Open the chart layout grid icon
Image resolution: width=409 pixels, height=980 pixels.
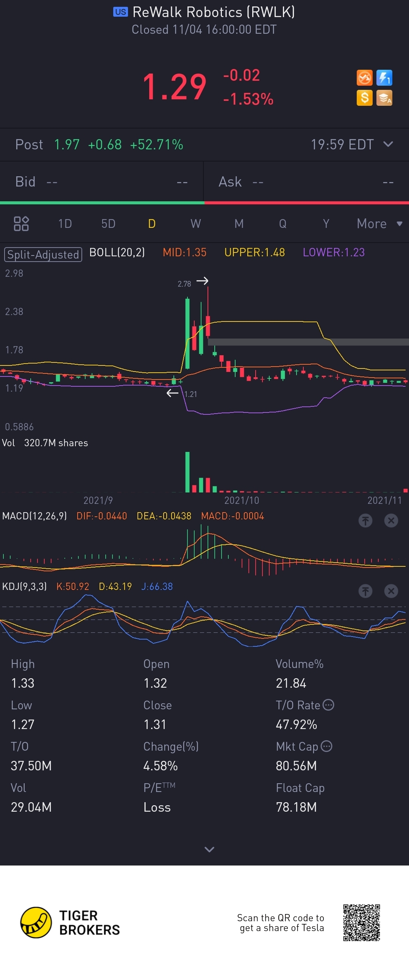(21, 224)
